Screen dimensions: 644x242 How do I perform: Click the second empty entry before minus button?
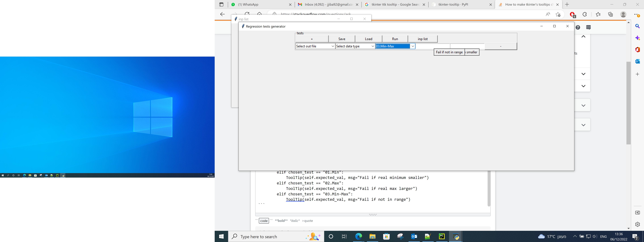[467, 46]
